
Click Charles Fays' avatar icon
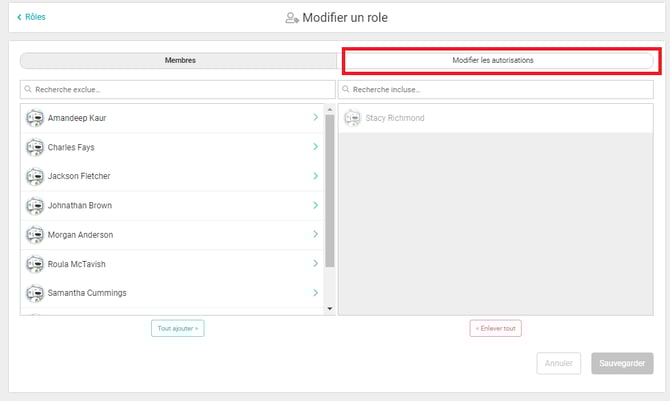[x=35, y=147]
